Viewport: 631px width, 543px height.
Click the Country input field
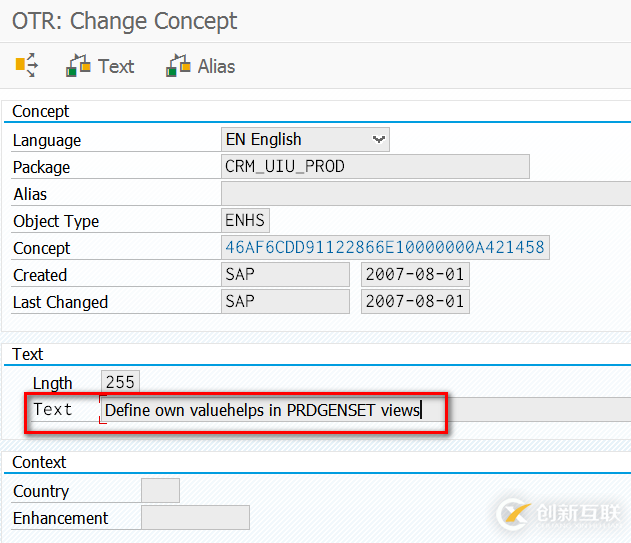160,491
